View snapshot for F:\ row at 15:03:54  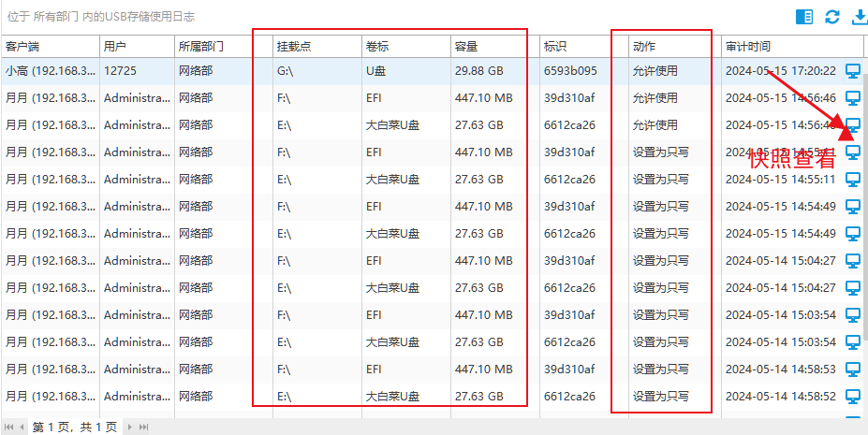[853, 314]
